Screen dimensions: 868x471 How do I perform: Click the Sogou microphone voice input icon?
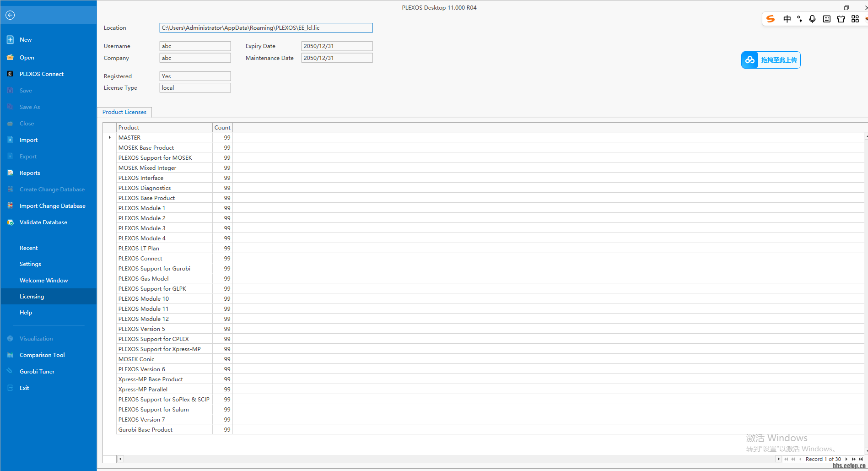[x=812, y=19]
